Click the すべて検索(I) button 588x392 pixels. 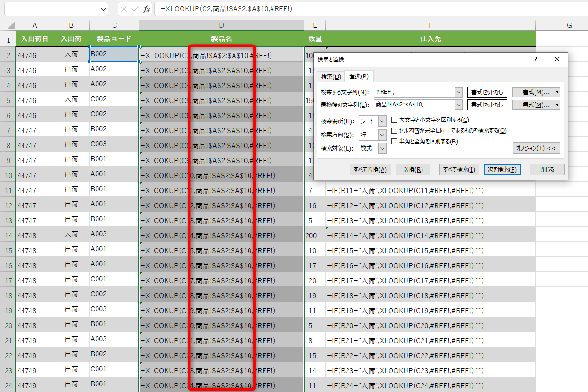tap(460, 170)
